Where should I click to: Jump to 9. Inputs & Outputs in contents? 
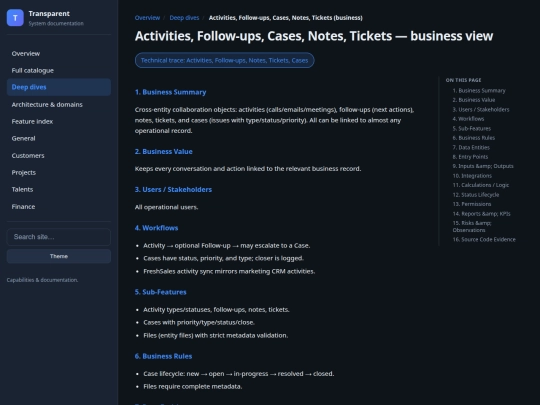click(483, 166)
